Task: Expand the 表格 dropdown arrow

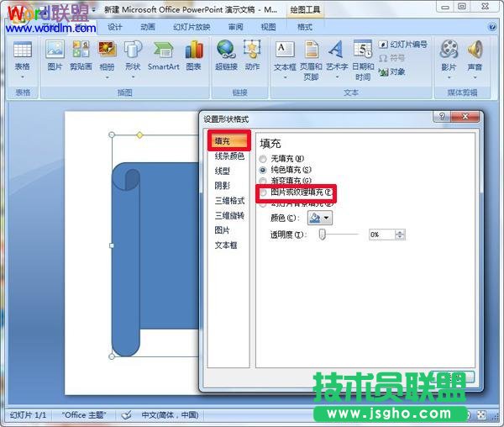Action: click(23, 77)
